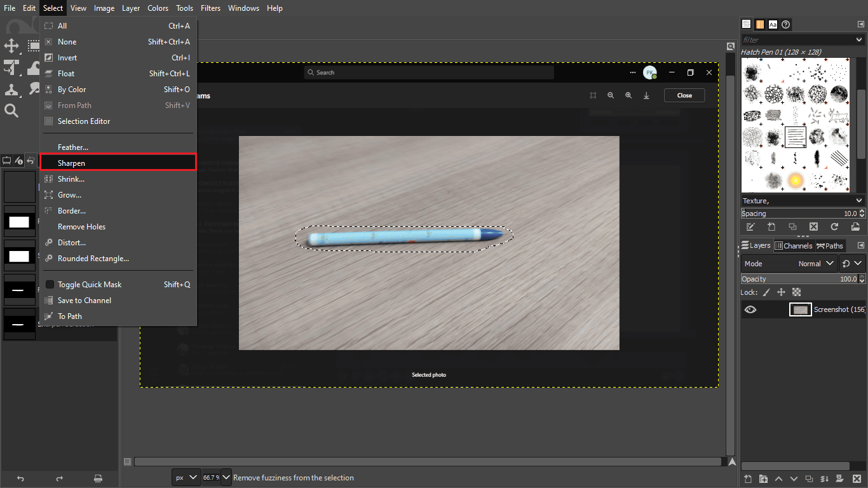Image resolution: width=868 pixels, height=488 pixels.
Task: Click the redo arrow in history panel
Action: pyautogui.click(x=59, y=478)
